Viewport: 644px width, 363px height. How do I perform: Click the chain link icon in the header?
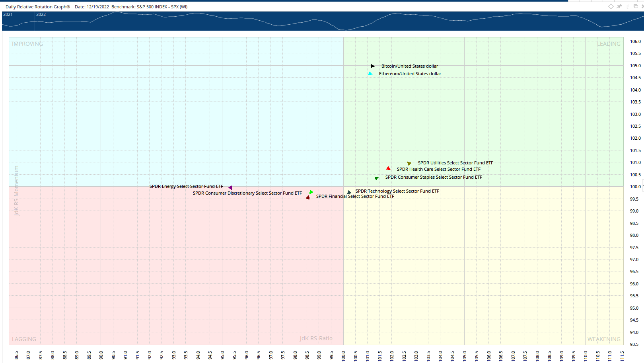(x=628, y=6)
